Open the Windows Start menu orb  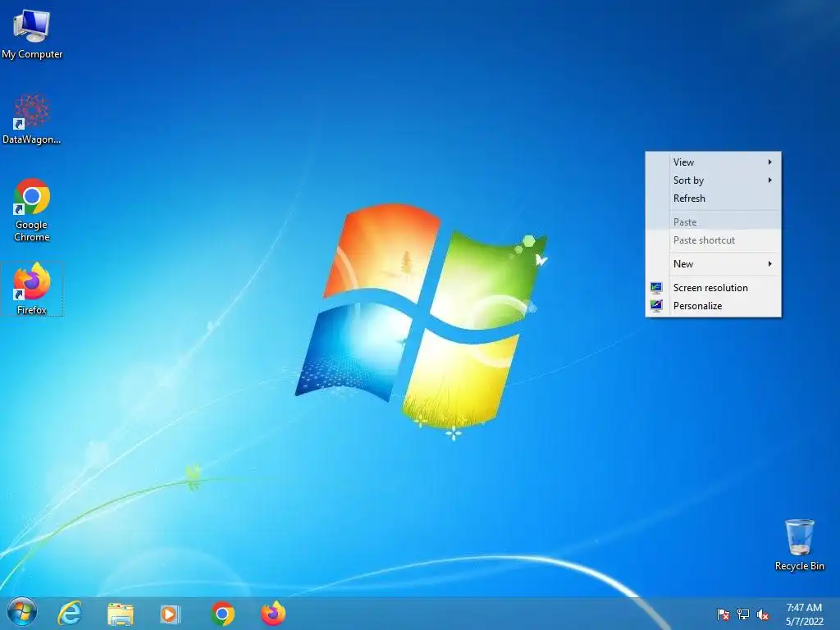point(22,613)
